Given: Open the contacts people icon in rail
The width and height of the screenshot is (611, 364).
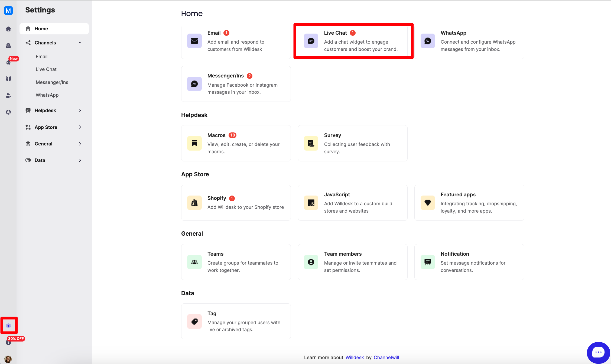Looking at the screenshot, I should click(x=8, y=96).
